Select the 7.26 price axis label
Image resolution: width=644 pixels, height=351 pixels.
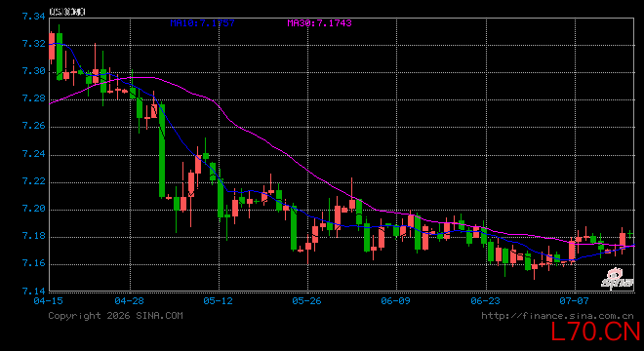[34, 126]
